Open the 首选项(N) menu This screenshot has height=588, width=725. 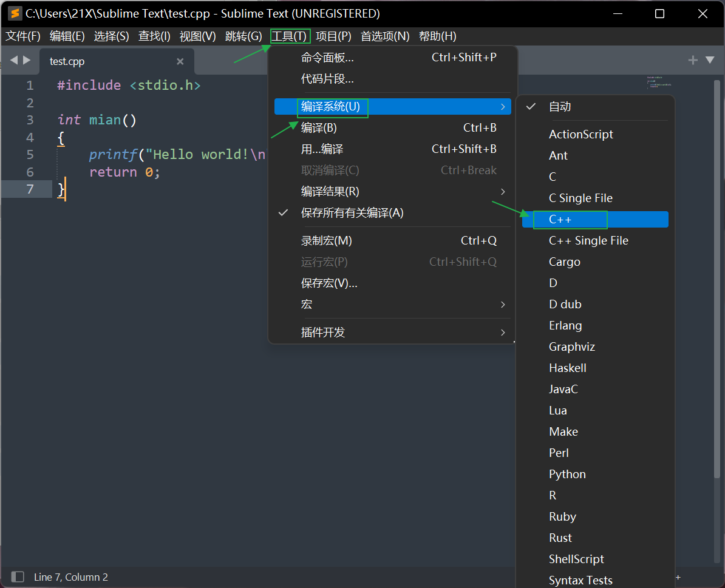point(385,36)
